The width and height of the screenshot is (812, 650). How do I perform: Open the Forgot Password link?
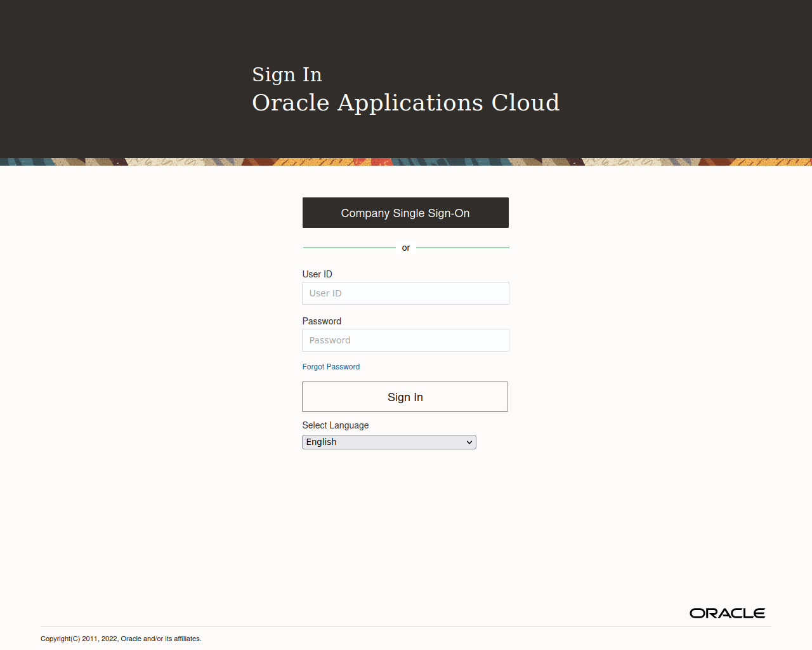click(331, 367)
